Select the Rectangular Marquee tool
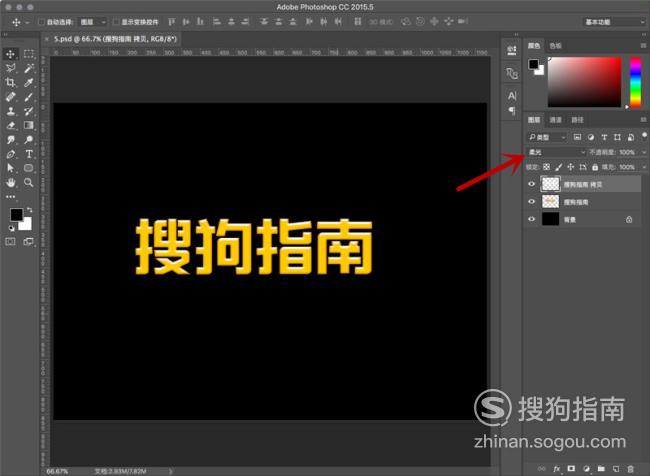The image size is (650, 476). (29, 54)
